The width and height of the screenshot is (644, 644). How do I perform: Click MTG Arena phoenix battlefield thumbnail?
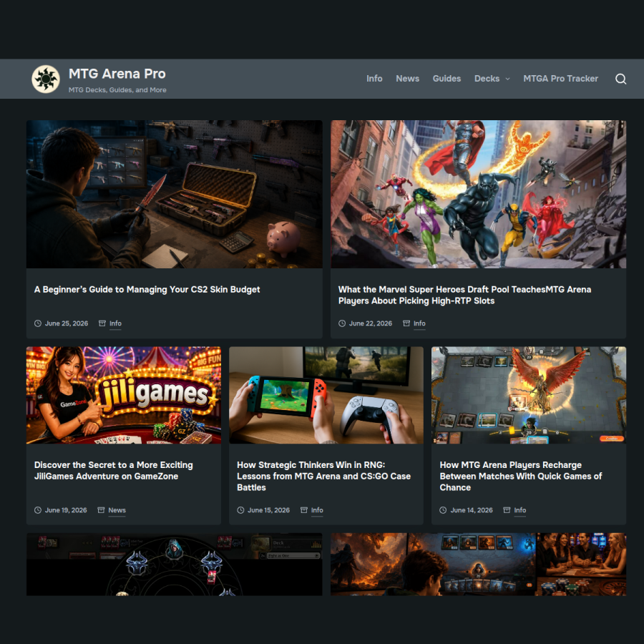[x=529, y=395]
